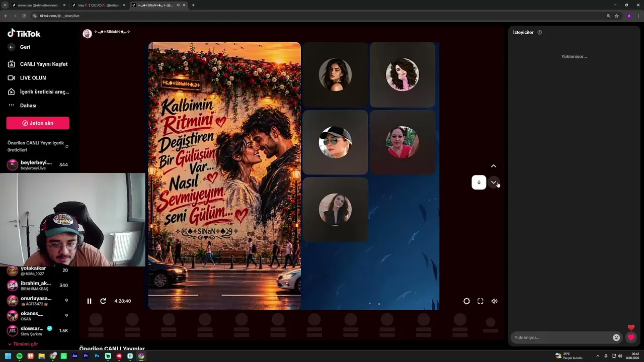Open the stream settings sun icon

click(x=466, y=301)
